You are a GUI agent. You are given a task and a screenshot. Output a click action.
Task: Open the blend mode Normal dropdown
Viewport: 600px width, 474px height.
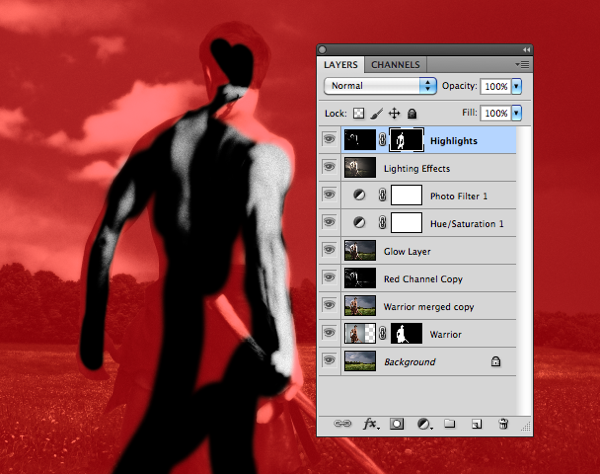click(x=380, y=86)
